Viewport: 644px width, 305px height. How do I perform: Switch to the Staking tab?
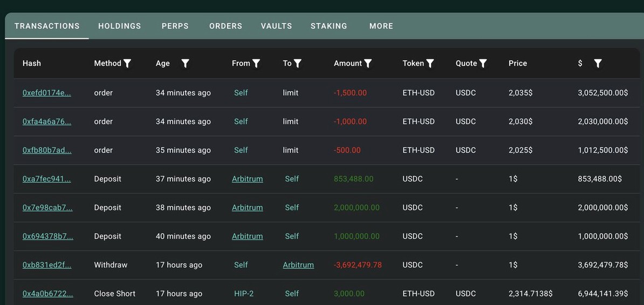pyautogui.click(x=329, y=26)
